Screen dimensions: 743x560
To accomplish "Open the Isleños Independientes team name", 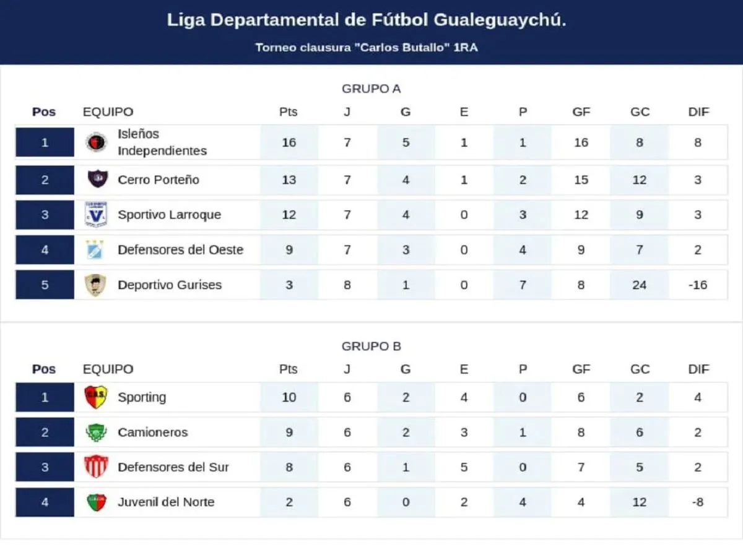I will tap(162, 142).
